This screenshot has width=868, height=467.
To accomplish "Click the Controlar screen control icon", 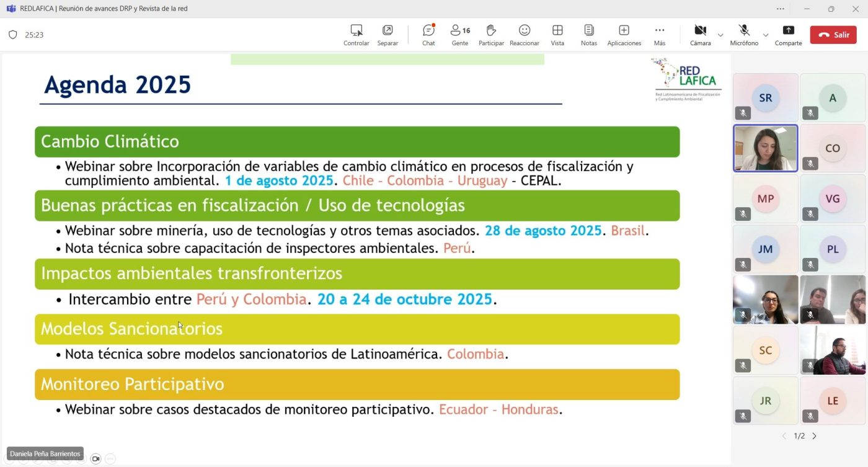I will click(x=356, y=35).
